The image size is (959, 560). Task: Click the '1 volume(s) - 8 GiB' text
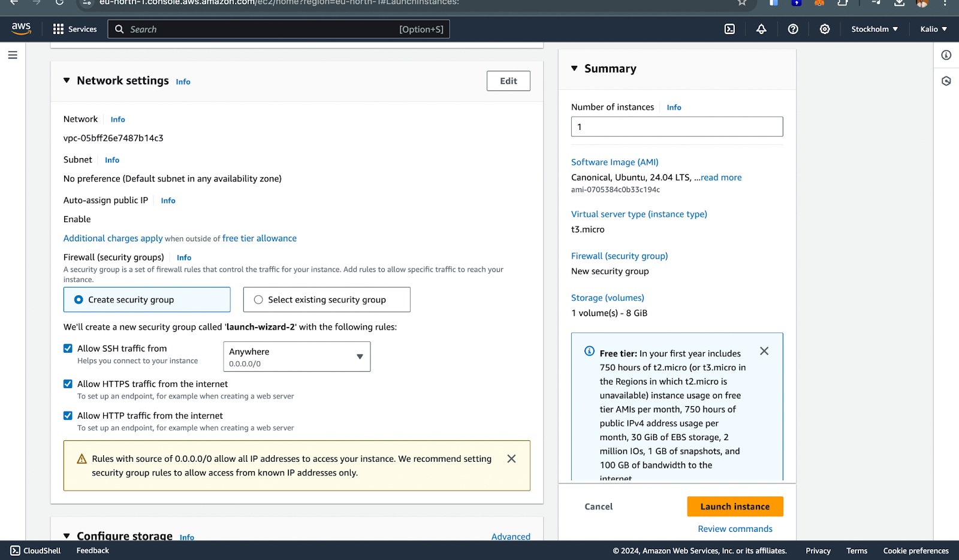click(609, 313)
